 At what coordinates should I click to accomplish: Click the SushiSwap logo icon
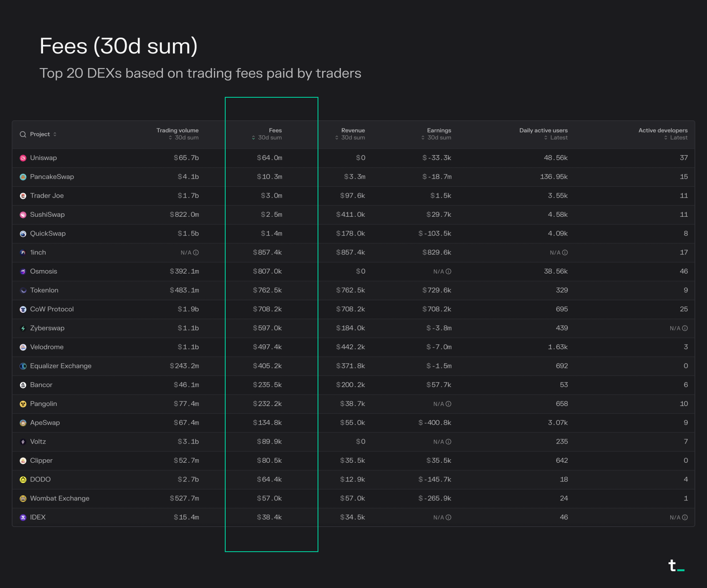23,215
